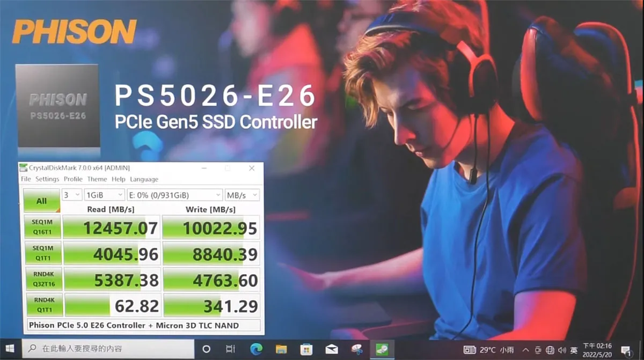Viewport: 644px width, 360px height.
Task: Click the Cortana circle icon
Action: click(206, 349)
